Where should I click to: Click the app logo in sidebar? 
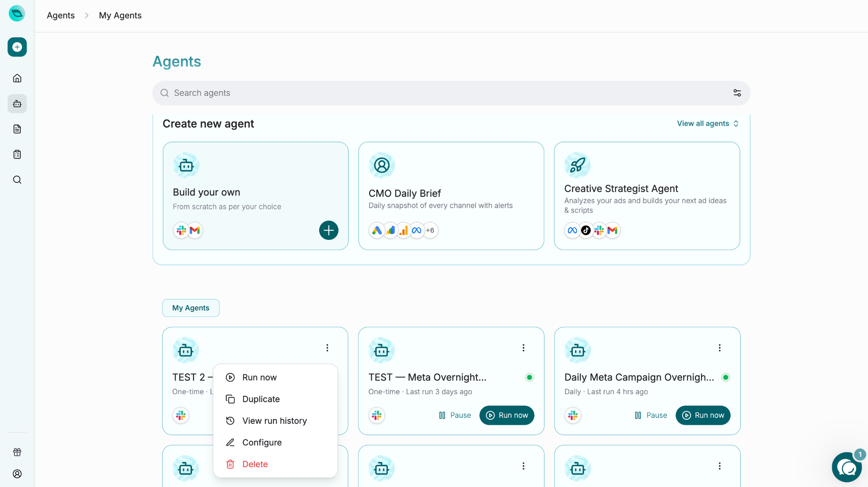click(x=17, y=13)
